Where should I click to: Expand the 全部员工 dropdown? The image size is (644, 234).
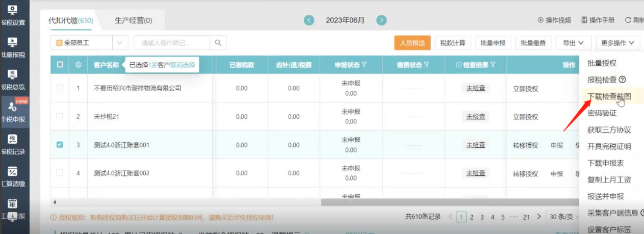pos(120,43)
